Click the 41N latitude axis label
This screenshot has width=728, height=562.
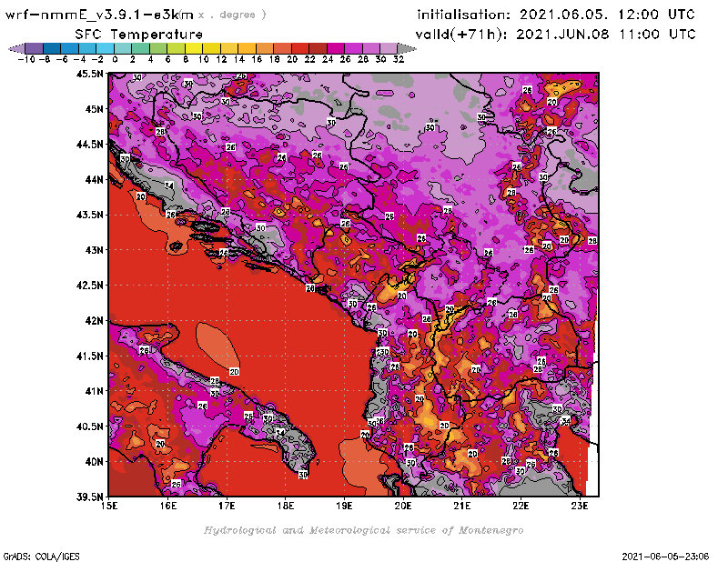(94, 391)
